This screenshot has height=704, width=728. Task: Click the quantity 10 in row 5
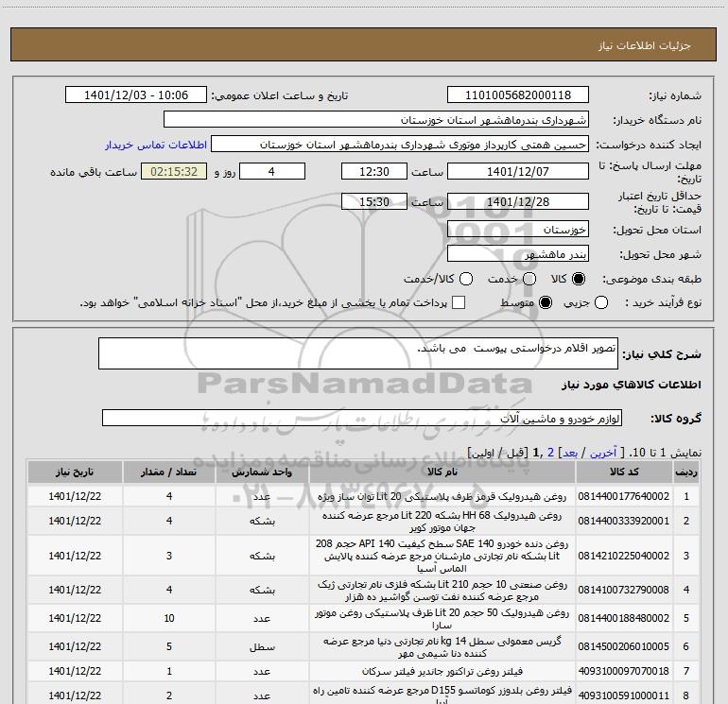tap(169, 618)
